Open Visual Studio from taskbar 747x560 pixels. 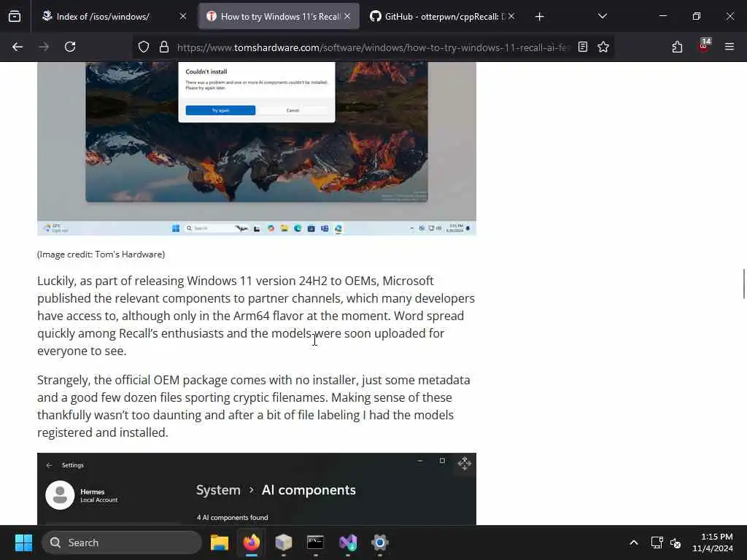(348, 542)
